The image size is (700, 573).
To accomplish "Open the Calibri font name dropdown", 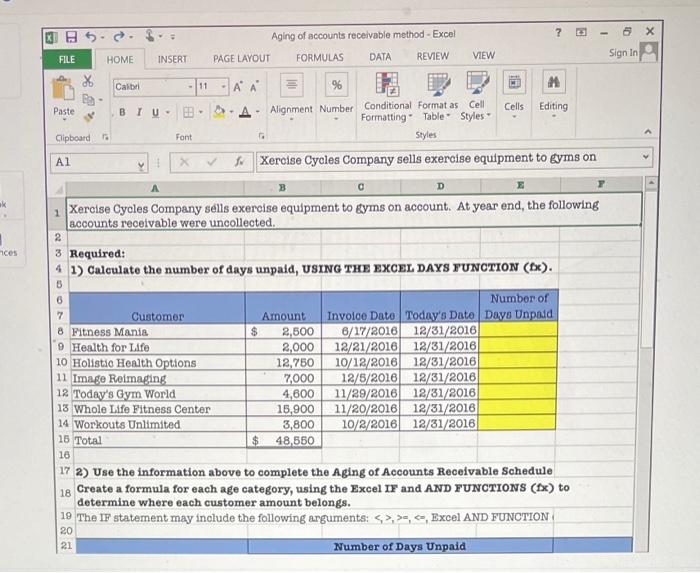I will point(191,87).
